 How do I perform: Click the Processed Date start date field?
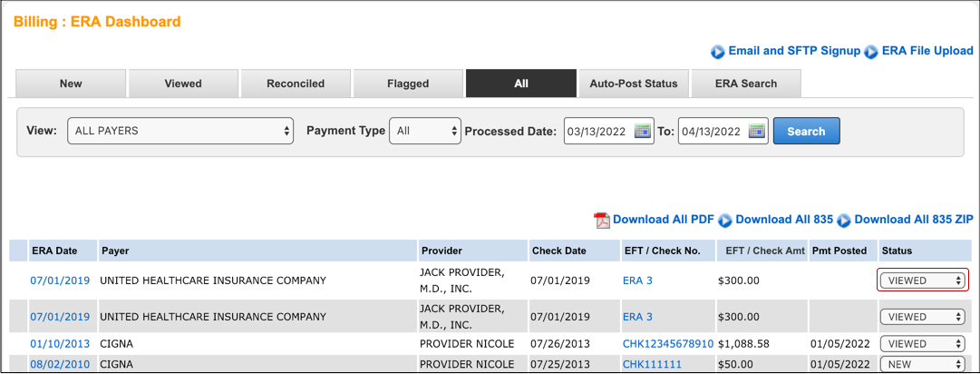point(597,131)
